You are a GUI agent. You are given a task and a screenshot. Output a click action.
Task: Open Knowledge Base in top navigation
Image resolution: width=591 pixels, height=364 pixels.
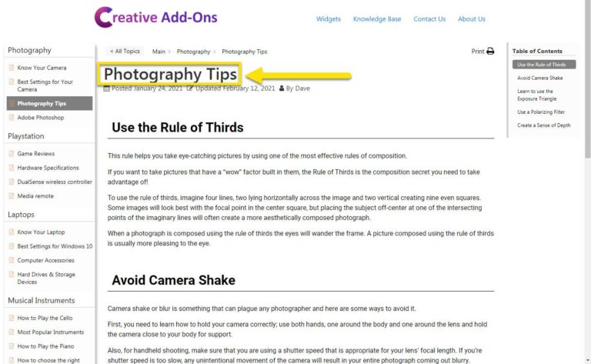pyautogui.click(x=377, y=18)
